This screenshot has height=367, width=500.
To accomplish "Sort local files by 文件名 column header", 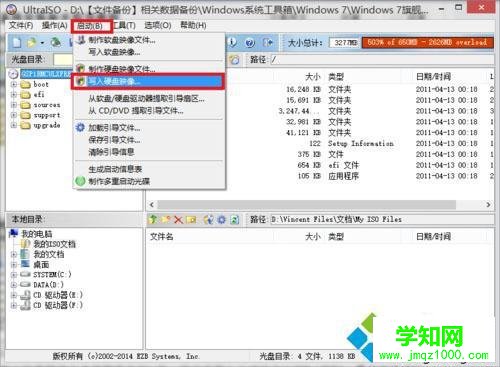I will (x=161, y=237).
